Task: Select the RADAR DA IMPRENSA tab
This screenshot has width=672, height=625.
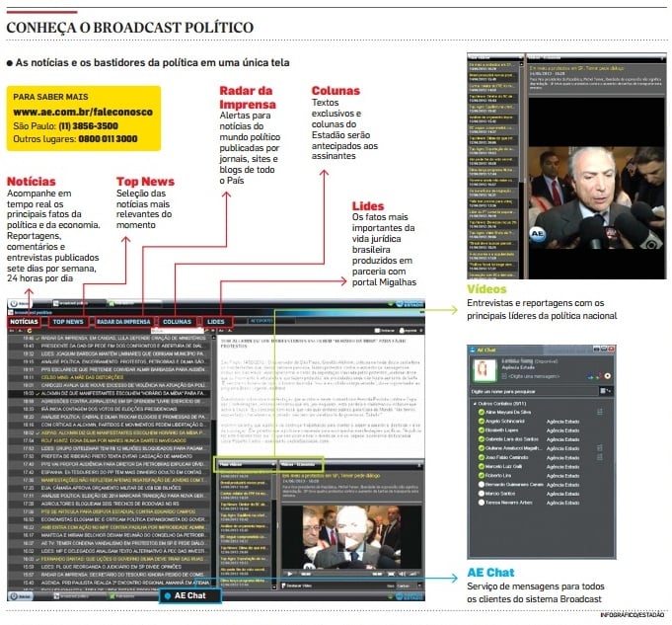Action: coord(123,322)
